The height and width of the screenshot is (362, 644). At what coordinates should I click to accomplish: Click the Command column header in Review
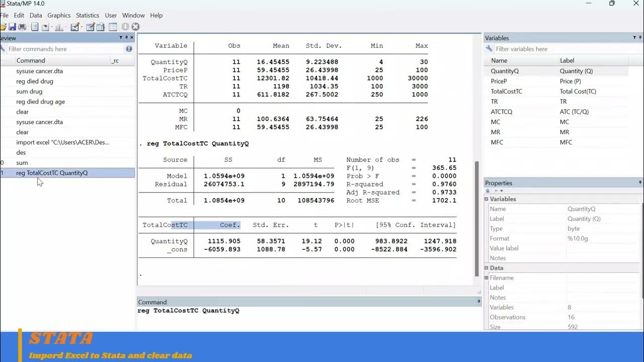click(x=61, y=60)
